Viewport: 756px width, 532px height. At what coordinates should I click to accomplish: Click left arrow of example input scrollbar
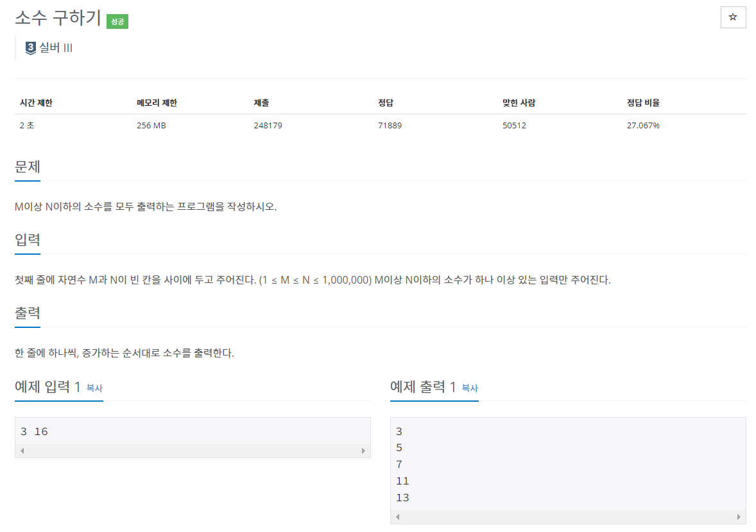point(22,451)
